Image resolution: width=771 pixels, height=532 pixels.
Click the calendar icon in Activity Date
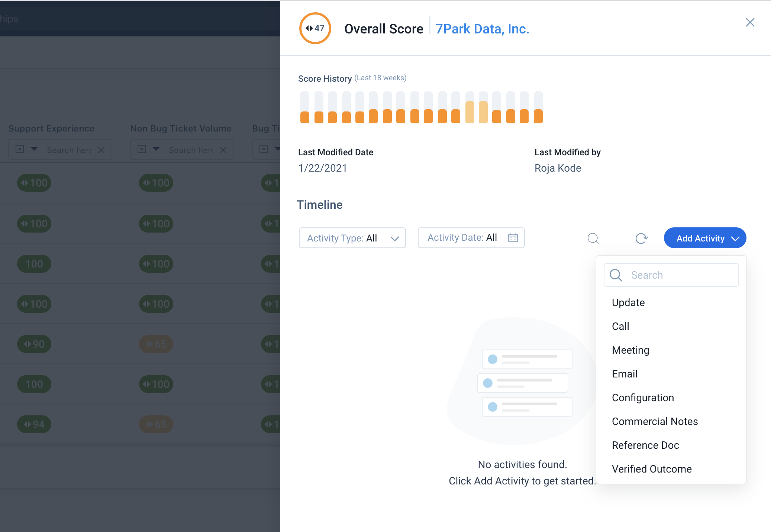click(x=513, y=238)
